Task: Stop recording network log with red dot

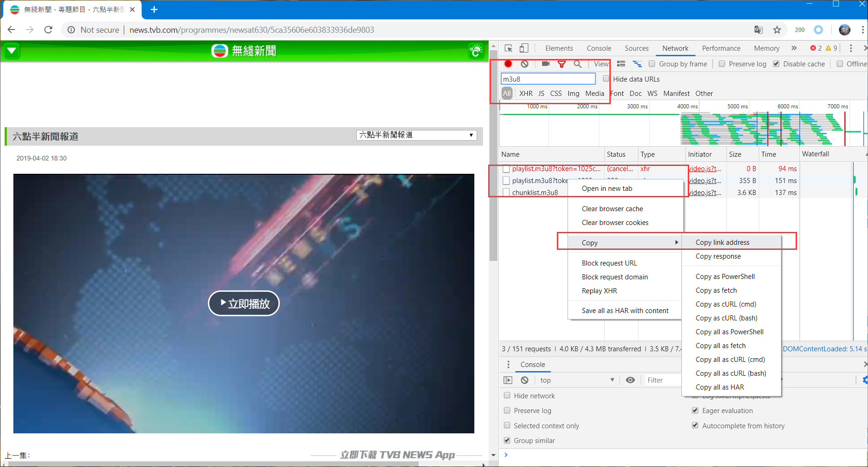Action: pos(508,64)
